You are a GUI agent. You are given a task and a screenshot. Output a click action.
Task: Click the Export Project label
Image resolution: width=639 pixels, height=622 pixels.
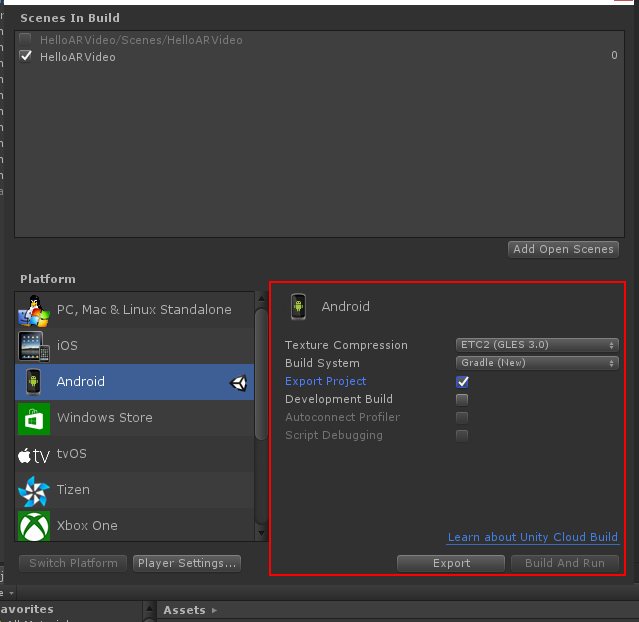pos(325,381)
